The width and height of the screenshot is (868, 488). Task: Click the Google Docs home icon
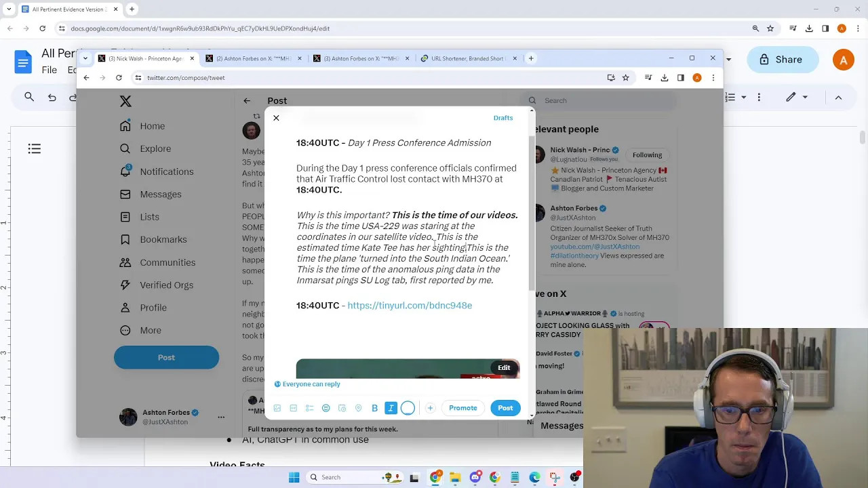[23, 62]
